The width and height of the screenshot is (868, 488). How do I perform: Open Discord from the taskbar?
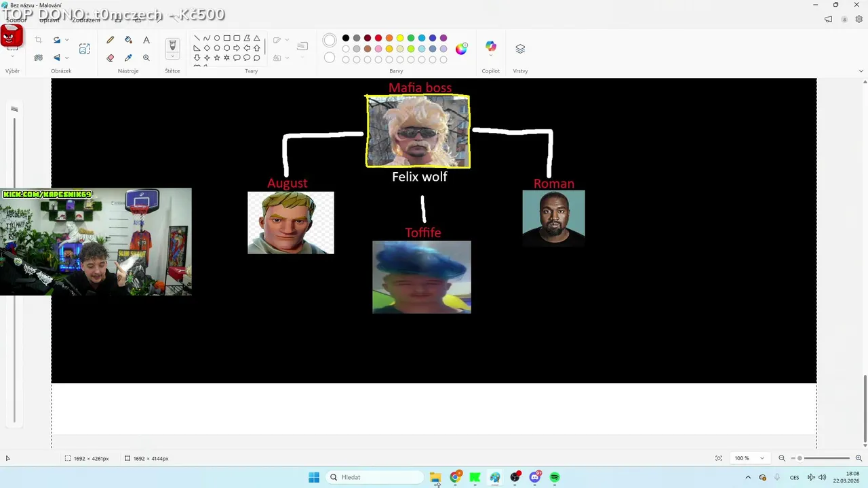pyautogui.click(x=535, y=477)
